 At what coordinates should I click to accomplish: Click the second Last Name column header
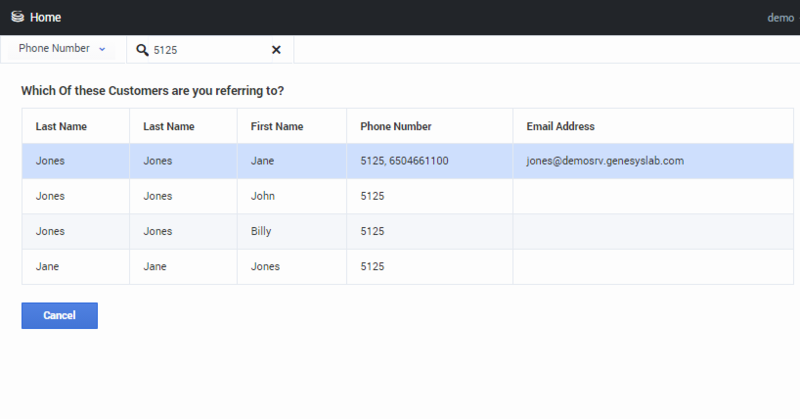tap(169, 127)
